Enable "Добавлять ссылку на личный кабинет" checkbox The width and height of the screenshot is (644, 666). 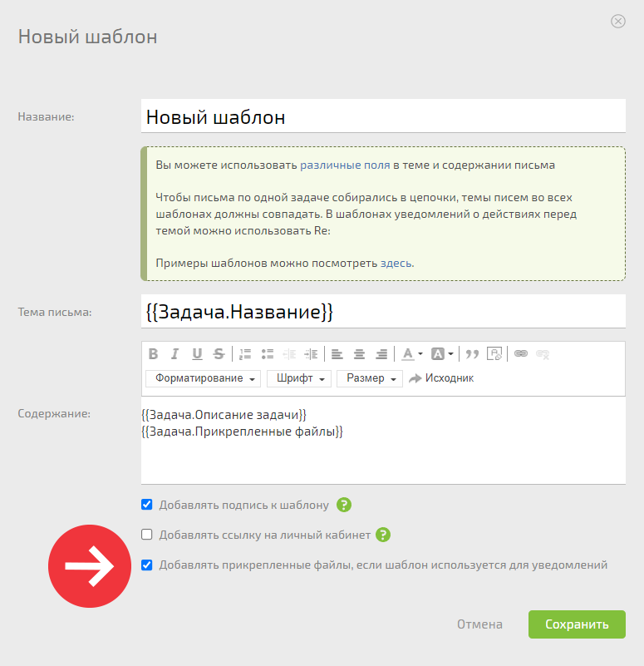(x=147, y=535)
